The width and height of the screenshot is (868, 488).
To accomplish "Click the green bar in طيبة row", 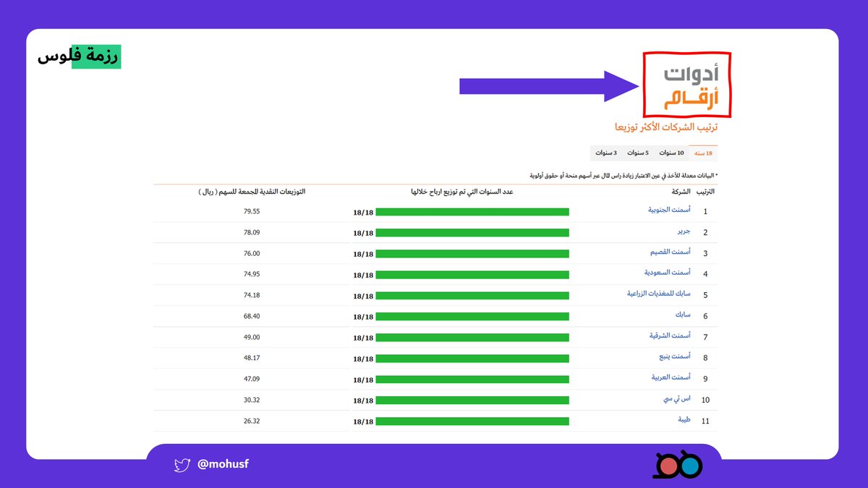I will [x=473, y=421].
